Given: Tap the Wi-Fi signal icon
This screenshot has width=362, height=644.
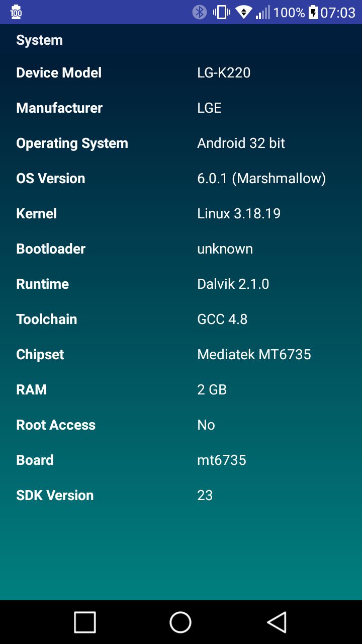Looking at the screenshot, I should tap(243, 12).
